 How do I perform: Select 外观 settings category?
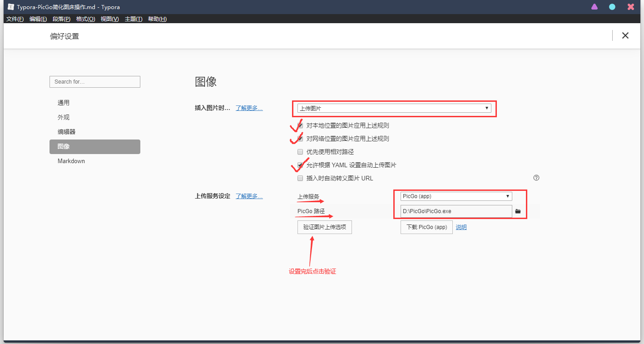point(95,117)
